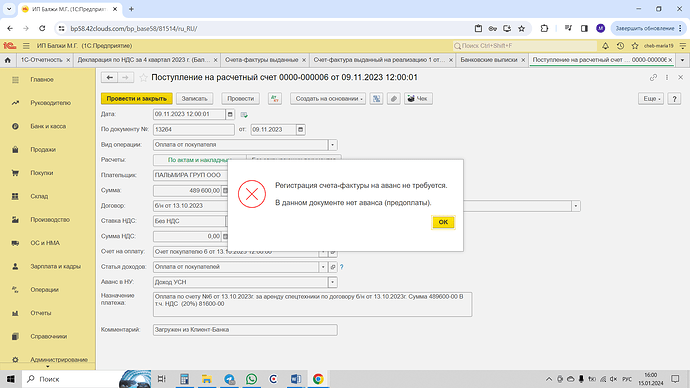Click the blue question mark hint
The image size is (690, 388).
coord(341,267)
